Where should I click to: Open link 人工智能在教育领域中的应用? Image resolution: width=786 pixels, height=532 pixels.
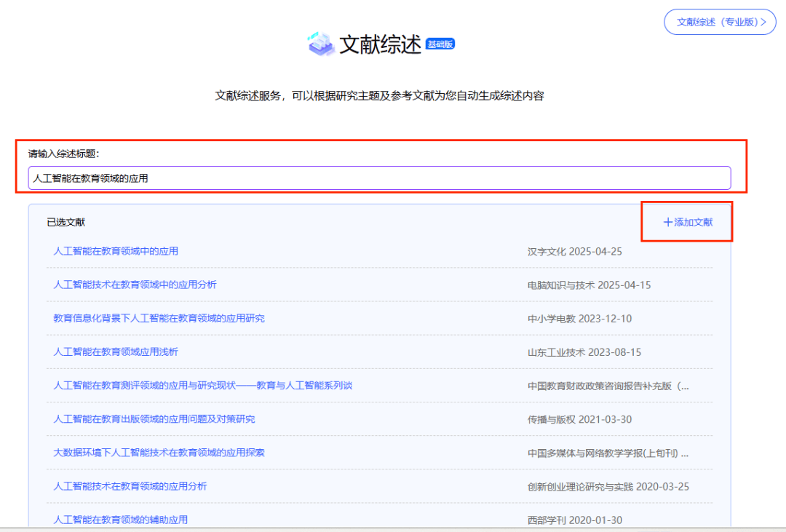tap(116, 251)
